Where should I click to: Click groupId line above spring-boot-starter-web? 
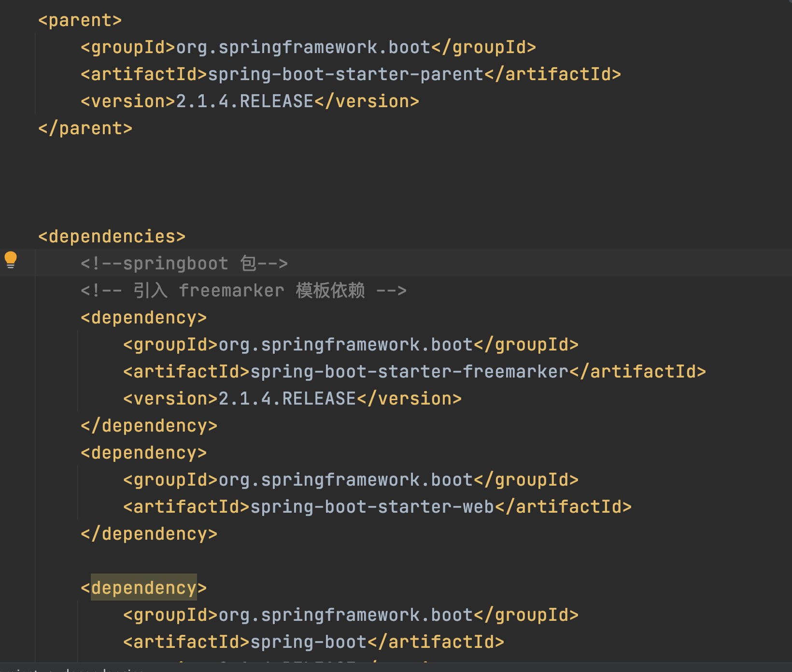coord(351,480)
